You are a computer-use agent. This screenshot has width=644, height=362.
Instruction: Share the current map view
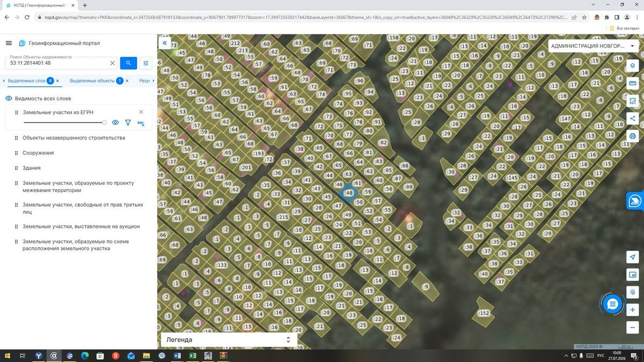633,119
